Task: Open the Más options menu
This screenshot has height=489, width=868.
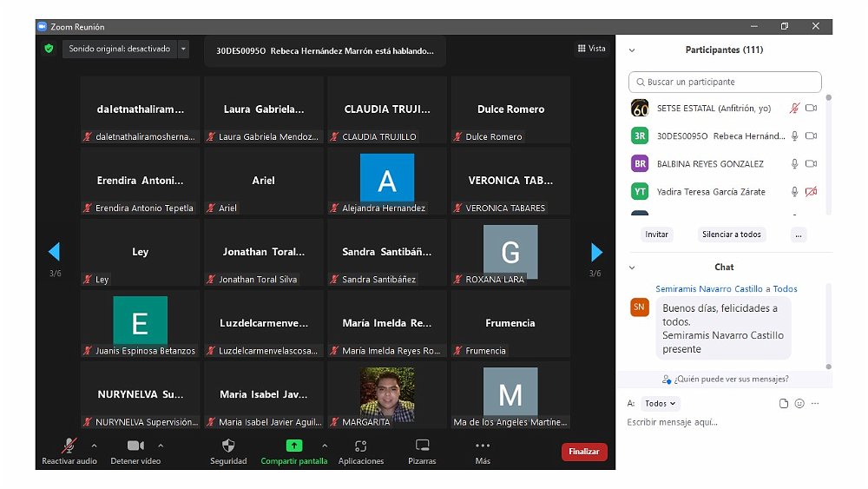Action: pyautogui.click(x=483, y=446)
